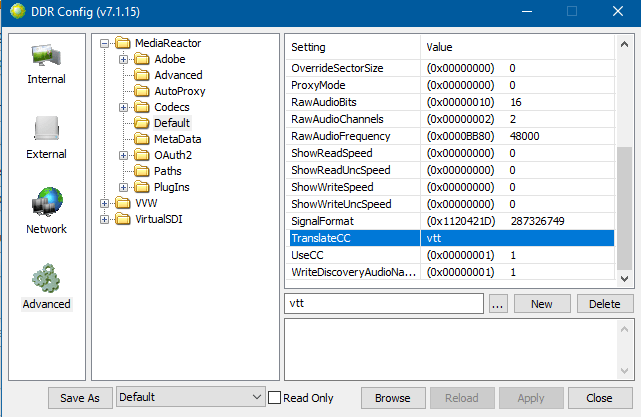Open the Advanced gears icon
Viewport: 641px width, 417px height.
[x=46, y=278]
